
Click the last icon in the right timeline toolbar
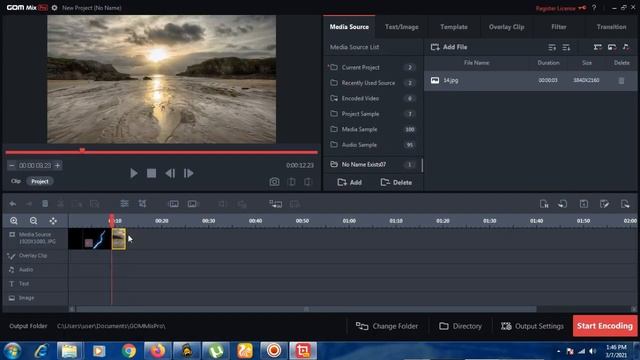pyautogui.click(x=625, y=204)
